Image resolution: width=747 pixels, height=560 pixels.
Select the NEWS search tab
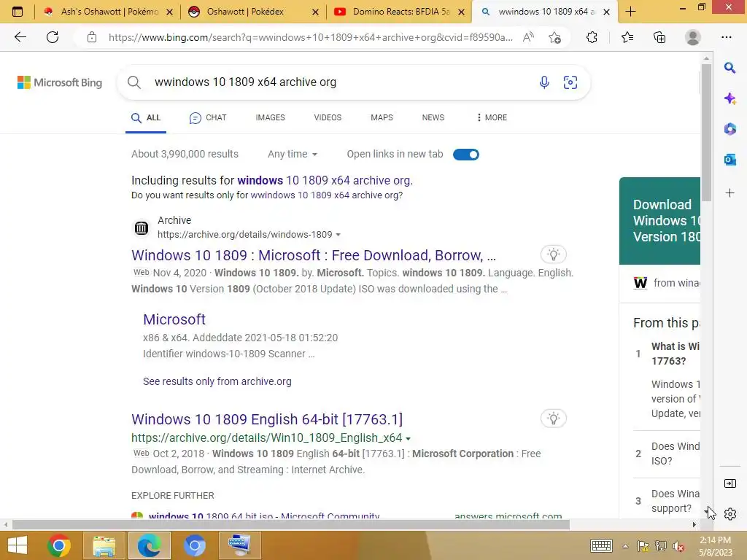(433, 117)
